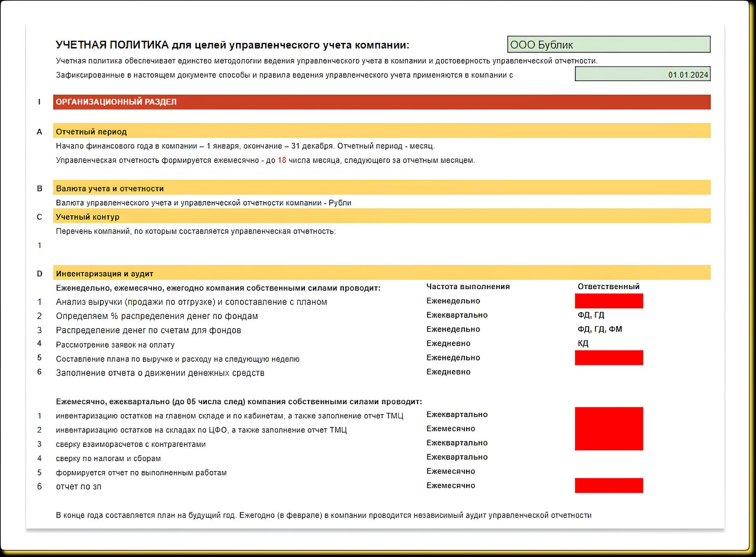Click the red cell in the "Анализ выручки" row
The image size is (756, 557).
(608, 301)
